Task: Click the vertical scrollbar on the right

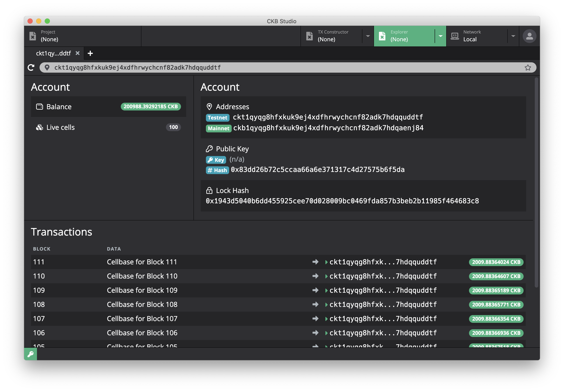Action: click(x=536, y=182)
